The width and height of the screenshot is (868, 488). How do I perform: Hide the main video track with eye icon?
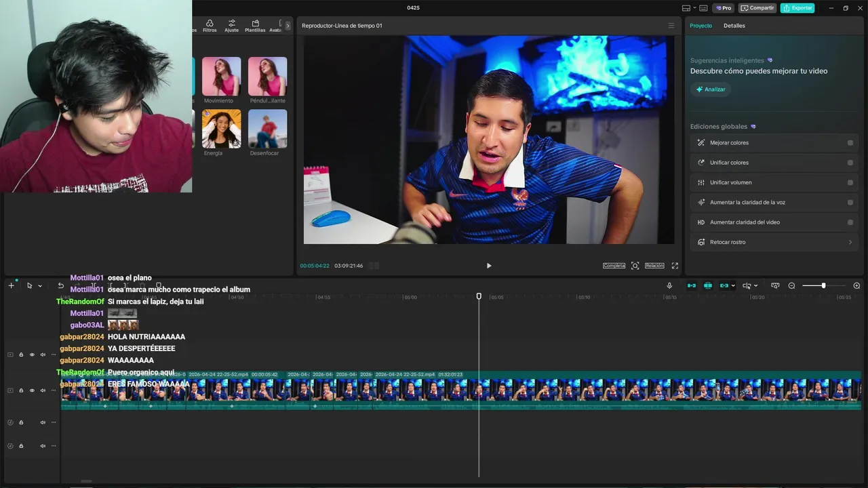pos(32,390)
